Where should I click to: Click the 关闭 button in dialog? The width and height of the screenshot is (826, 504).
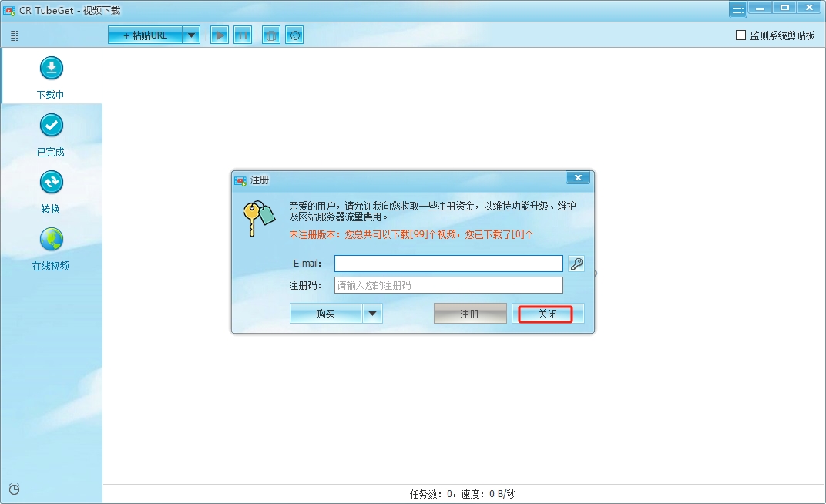(547, 314)
